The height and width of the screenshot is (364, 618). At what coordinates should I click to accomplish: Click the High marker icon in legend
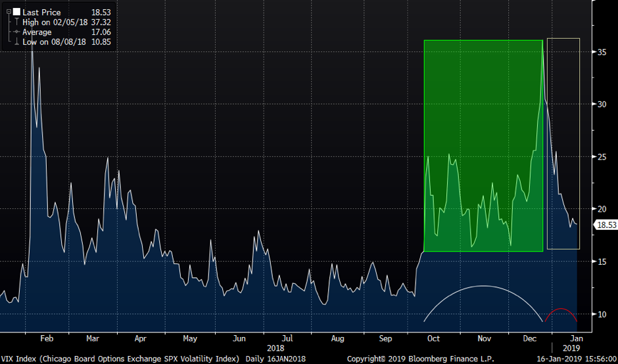tap(16, 22)
